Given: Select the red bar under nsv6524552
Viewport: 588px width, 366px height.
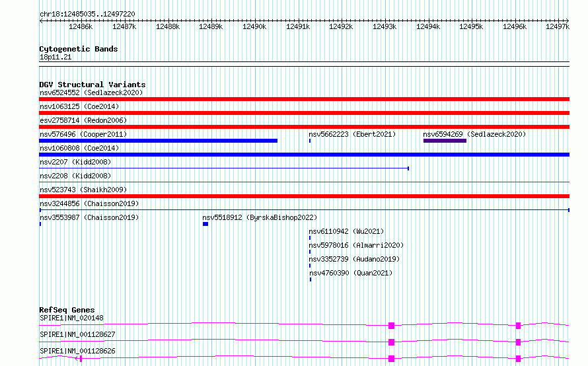Looking at the screenshot, I should (x=304, y=99).
